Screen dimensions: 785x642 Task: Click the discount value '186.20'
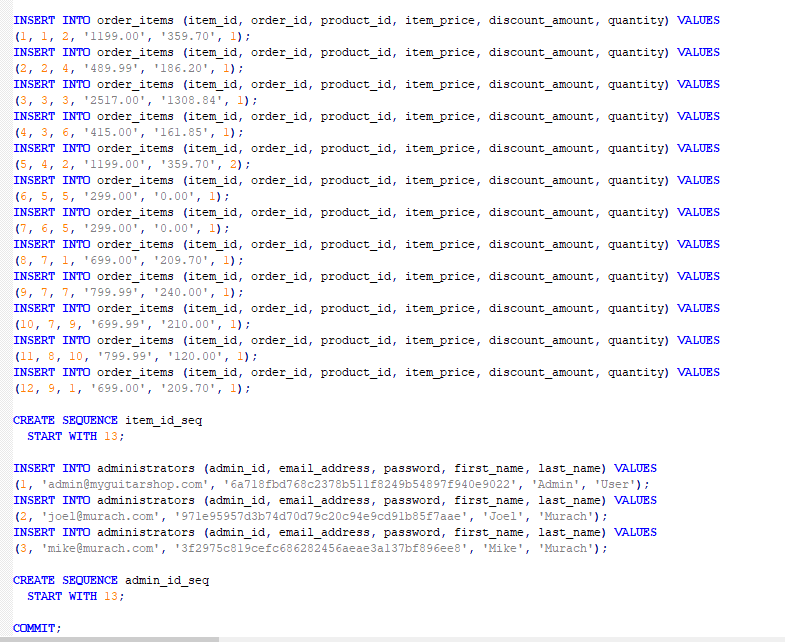pyautogui.click(x=181, y=68)
